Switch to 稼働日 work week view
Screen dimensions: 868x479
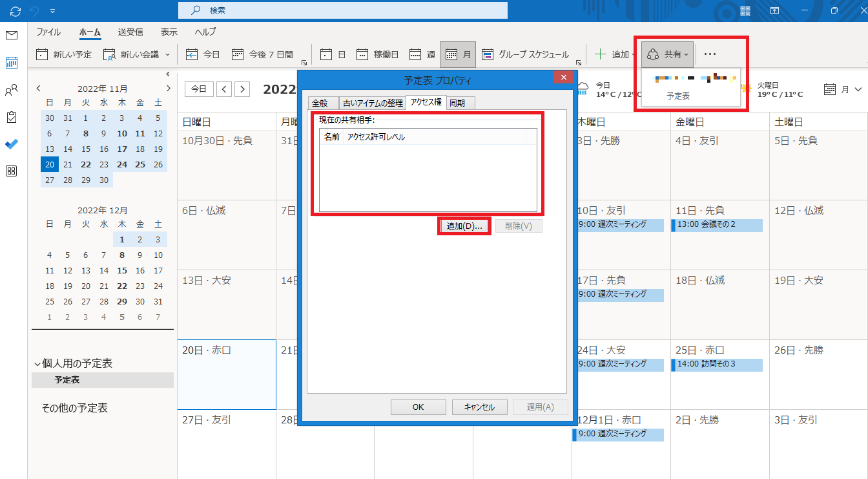pyautogui.click(x=378, y=54)
